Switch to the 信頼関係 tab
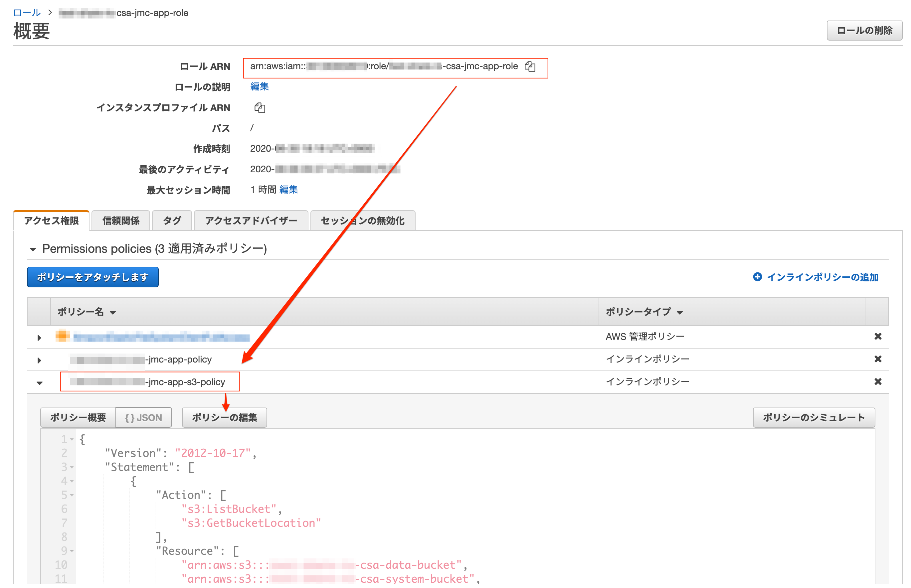Image resolution: width=911 pixels, height=588 pixels. 121,220
